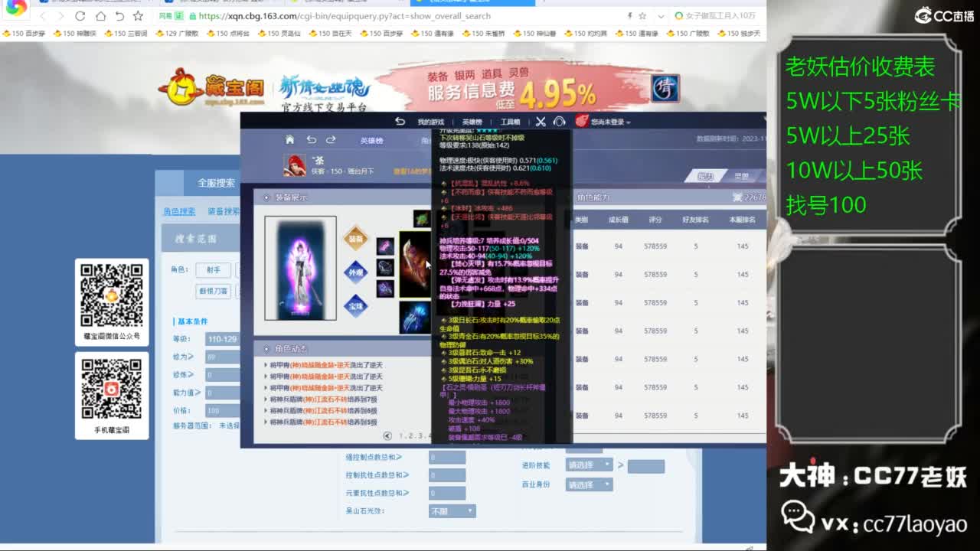Click the browser back arrow
Image resolution: width=980 pixels, height=551 pixels.
tap(42, 16)
